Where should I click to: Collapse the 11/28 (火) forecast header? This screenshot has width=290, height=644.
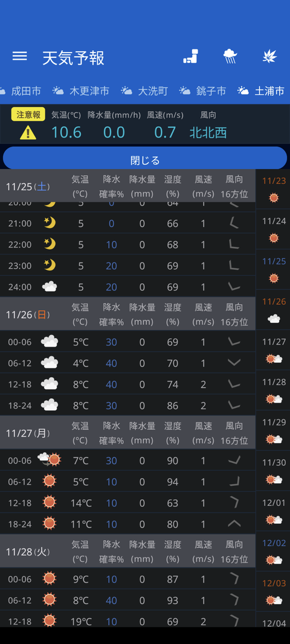[127, 551]
